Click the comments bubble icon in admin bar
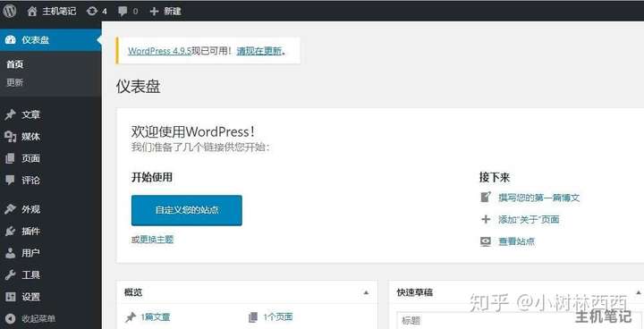 pyautogui.click(x=123, y=11)
